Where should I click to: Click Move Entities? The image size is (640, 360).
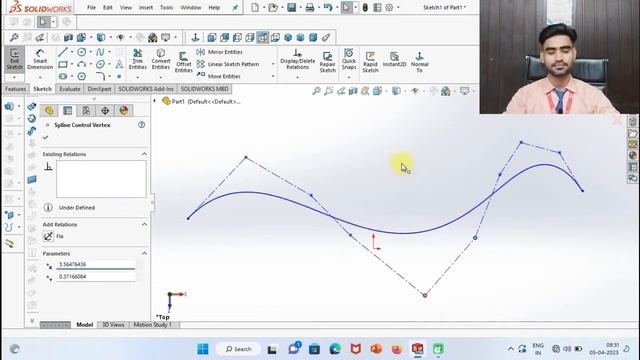219,76
